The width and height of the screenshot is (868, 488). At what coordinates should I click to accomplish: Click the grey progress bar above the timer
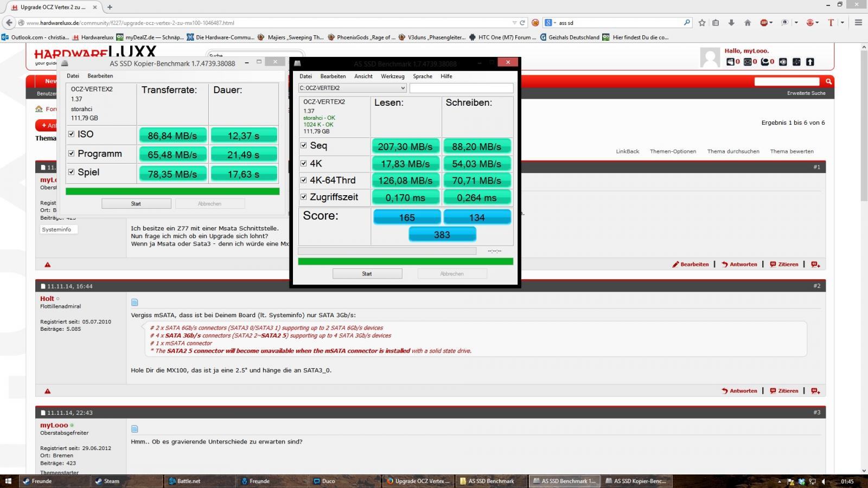387,251
